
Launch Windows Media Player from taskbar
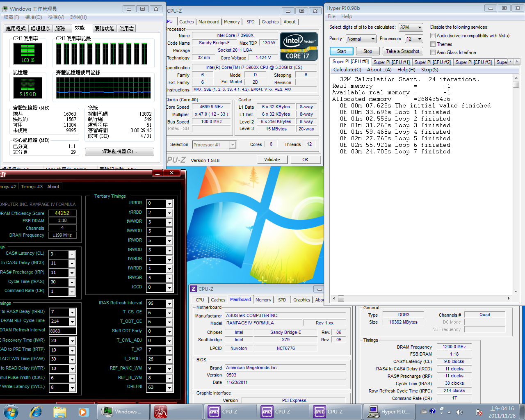(83, 411)
